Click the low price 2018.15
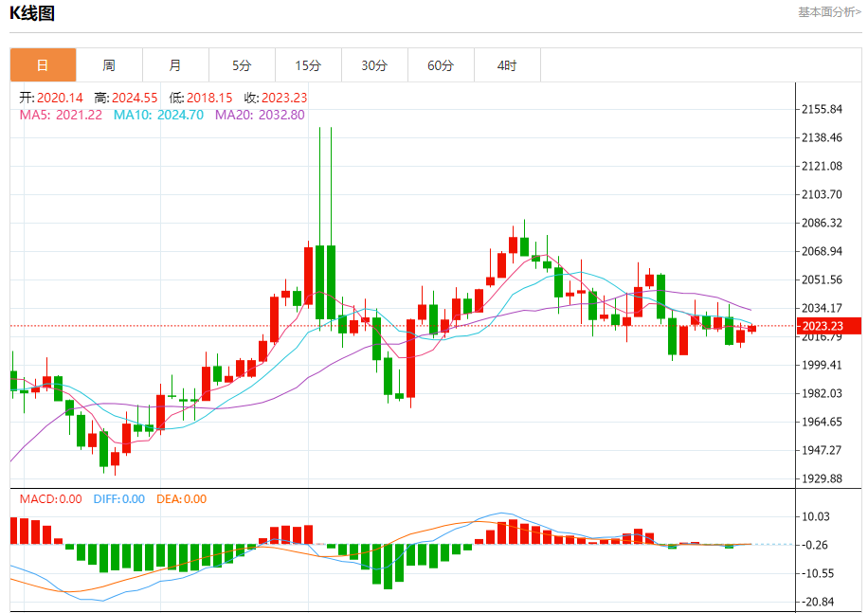The image size is (868, 613). [209, 98]
